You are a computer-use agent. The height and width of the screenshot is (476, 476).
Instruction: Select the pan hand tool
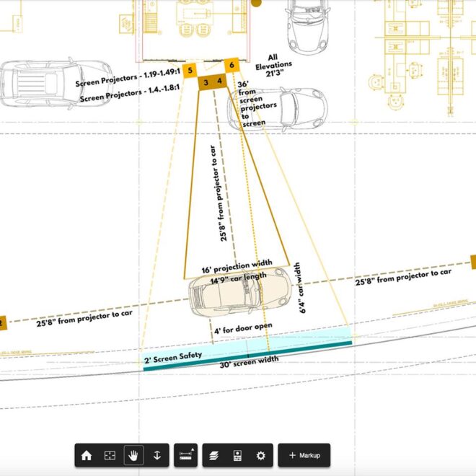click(133, 455)
